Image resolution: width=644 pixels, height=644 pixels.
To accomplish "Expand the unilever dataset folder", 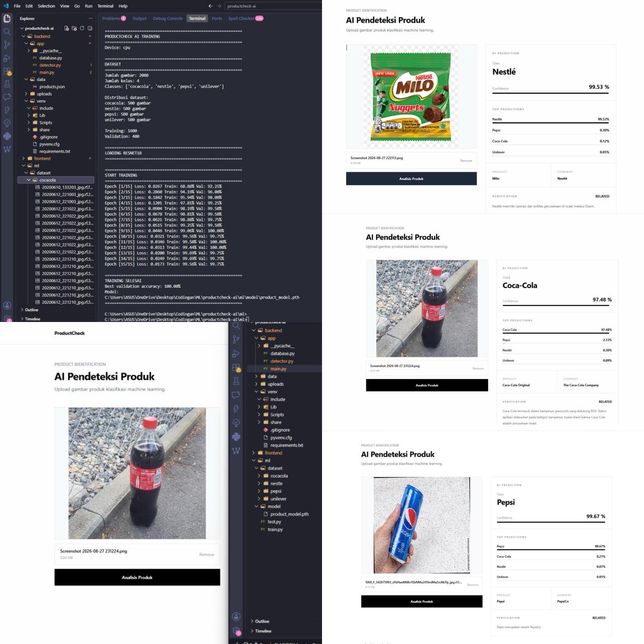I will click(x=259, y=499).
